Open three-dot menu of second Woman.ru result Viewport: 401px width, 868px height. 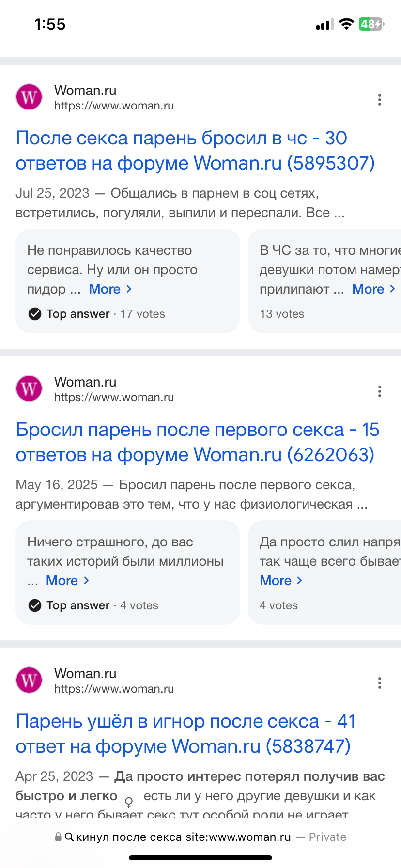(379, 391)
